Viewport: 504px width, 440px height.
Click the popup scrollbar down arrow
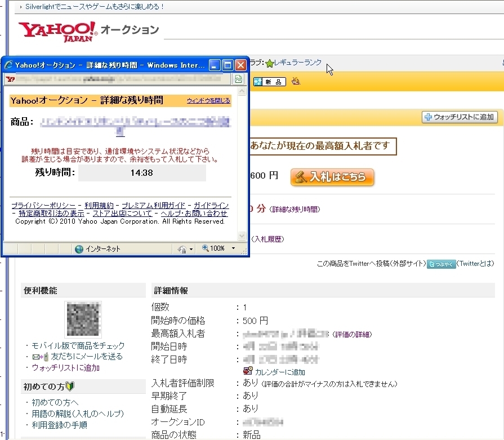pos(242,236)
